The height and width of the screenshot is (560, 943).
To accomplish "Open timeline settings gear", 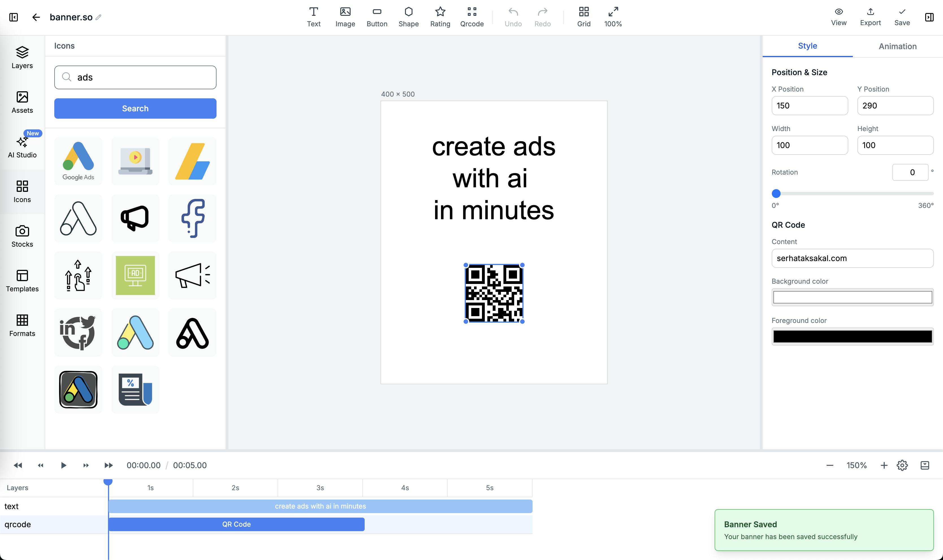I will [902, 465].
